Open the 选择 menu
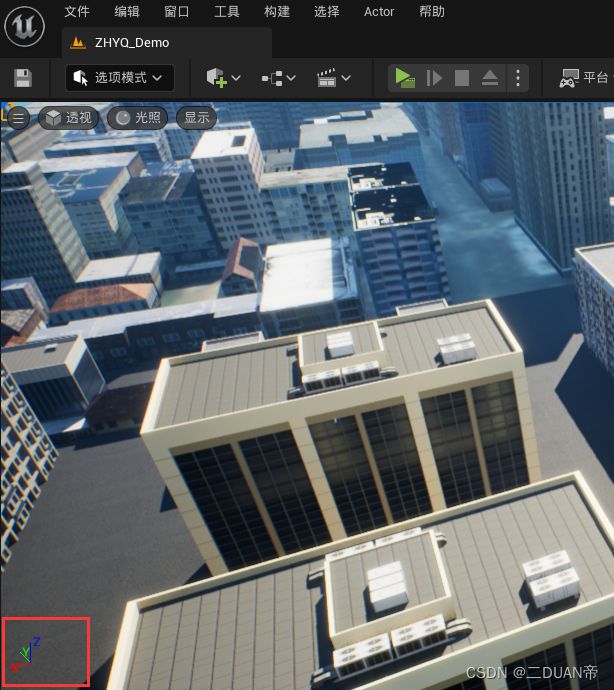Image resolution: width=614 pixels, height=690 pixels. (327, 11)
